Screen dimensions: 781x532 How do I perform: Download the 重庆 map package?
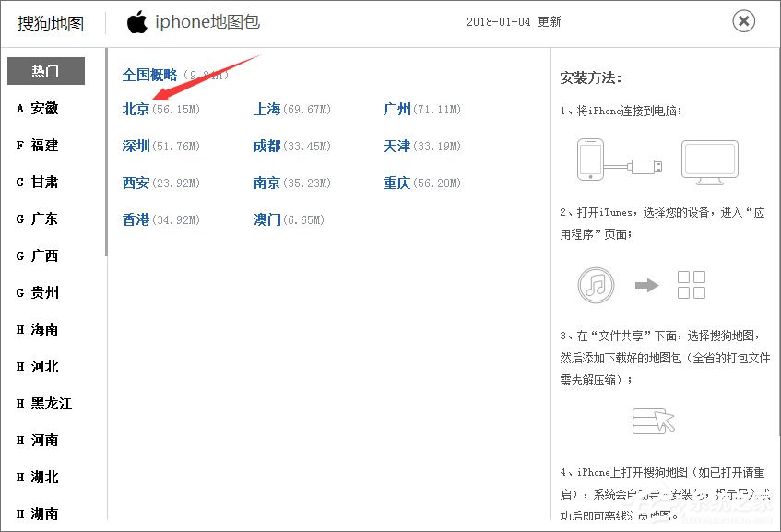396,183
